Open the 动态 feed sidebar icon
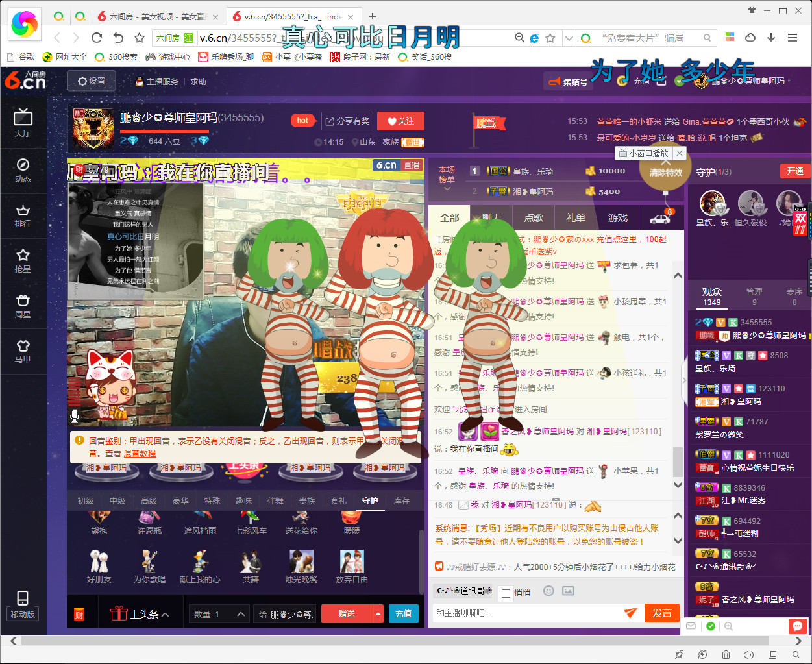Image resolution: width=812 pixels, height=664 pixels. 23,170
